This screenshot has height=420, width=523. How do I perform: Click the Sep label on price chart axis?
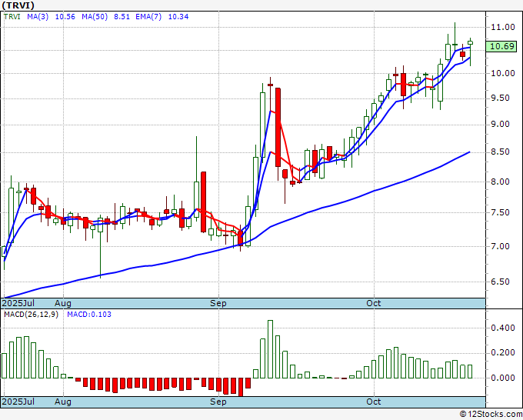218,303
